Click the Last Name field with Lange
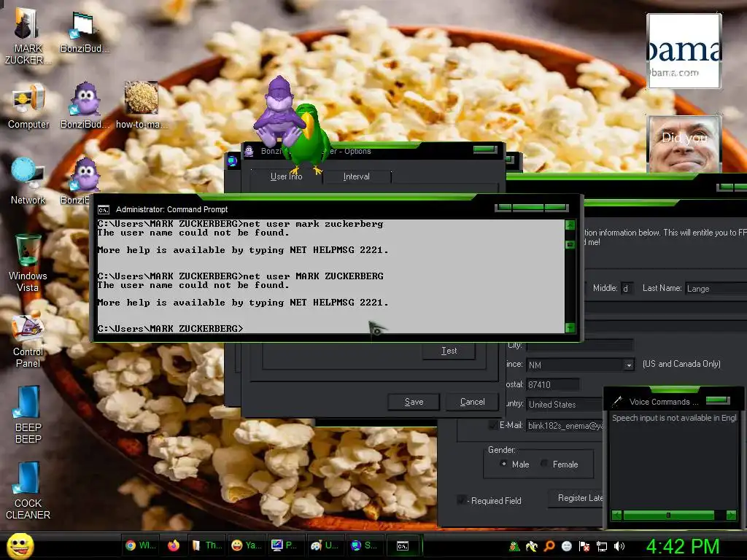 pos(716,289)
